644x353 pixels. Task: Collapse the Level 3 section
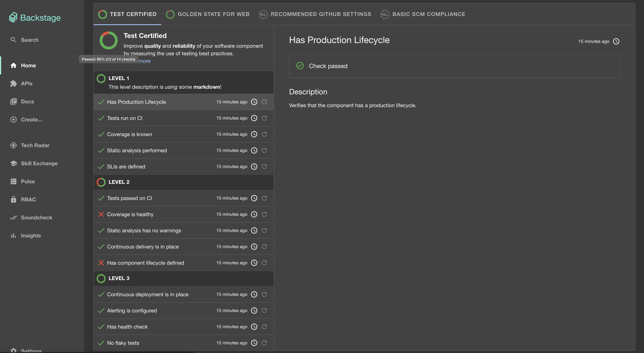click(x=183, y=278)
